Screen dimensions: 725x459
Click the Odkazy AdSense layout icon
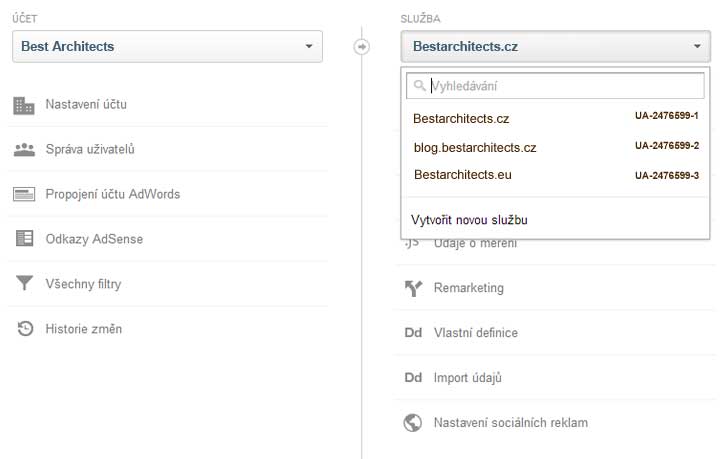(x=25, y=239)
